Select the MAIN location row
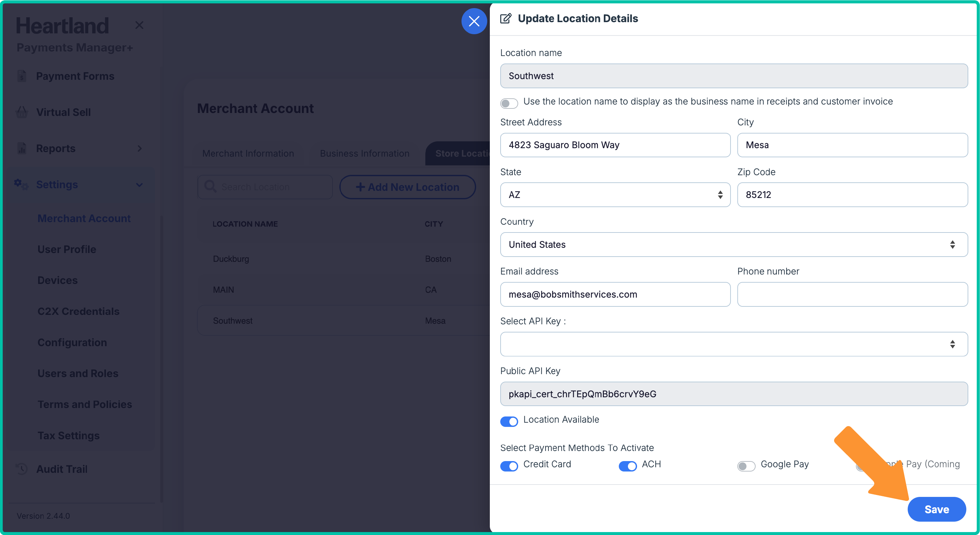 [x=344, y=290]
